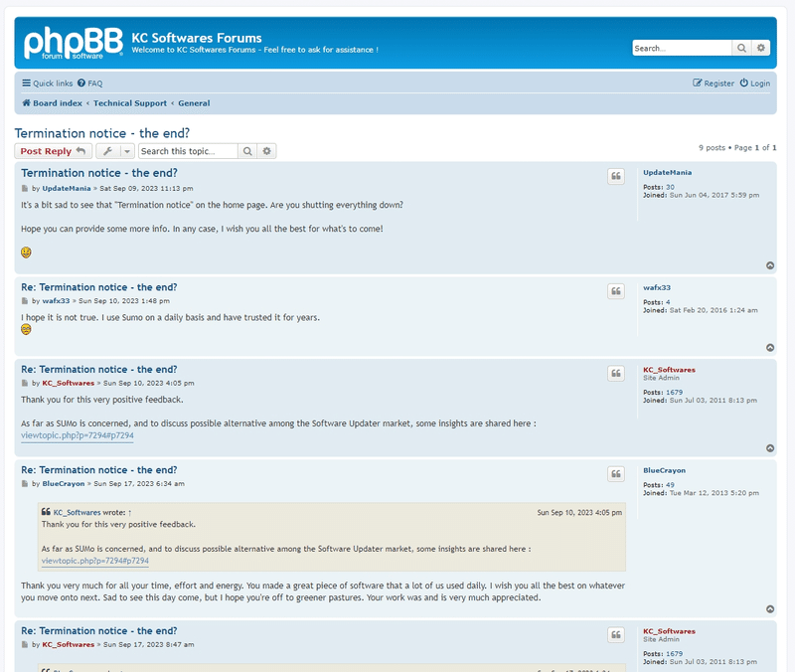Open UpdateMania profile from post byline
The image size is (795, 672).
pyautogui.click(x=67, y=189)
